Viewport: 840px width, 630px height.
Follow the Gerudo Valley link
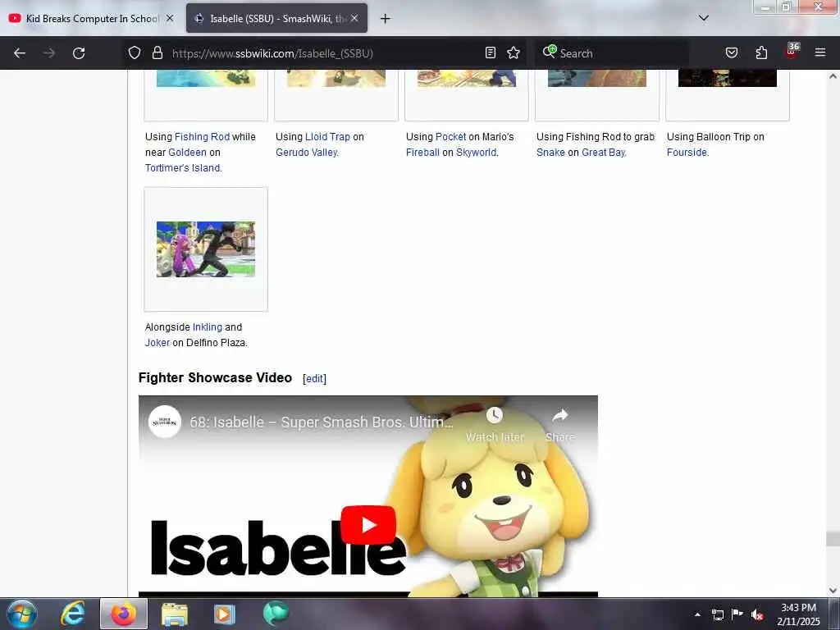click(307, 153)
